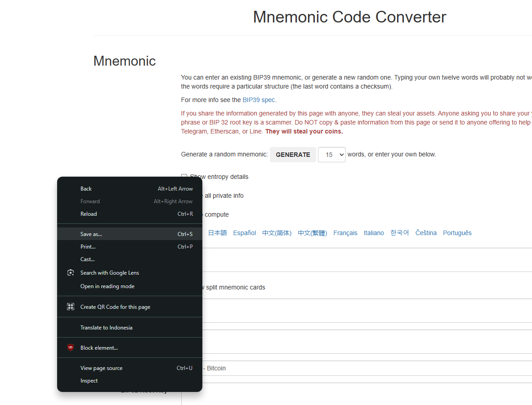Choose Cast... in the context menu
The width and height of the screenshot is (532, 405).
(x=130, y=259)
